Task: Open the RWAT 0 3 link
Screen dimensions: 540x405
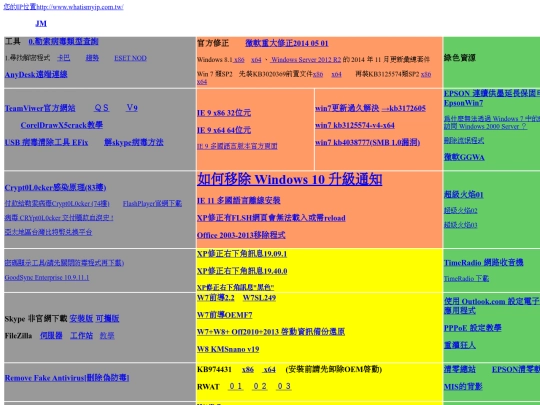Action: pos(284,386)
